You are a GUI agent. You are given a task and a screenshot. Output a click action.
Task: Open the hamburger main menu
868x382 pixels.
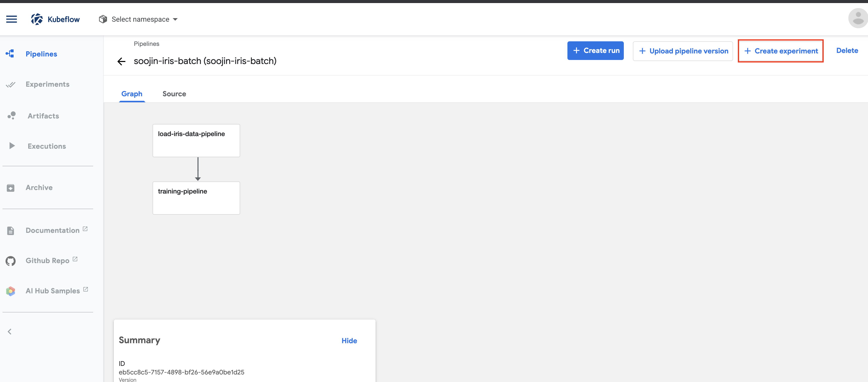[x=12, y=19]
